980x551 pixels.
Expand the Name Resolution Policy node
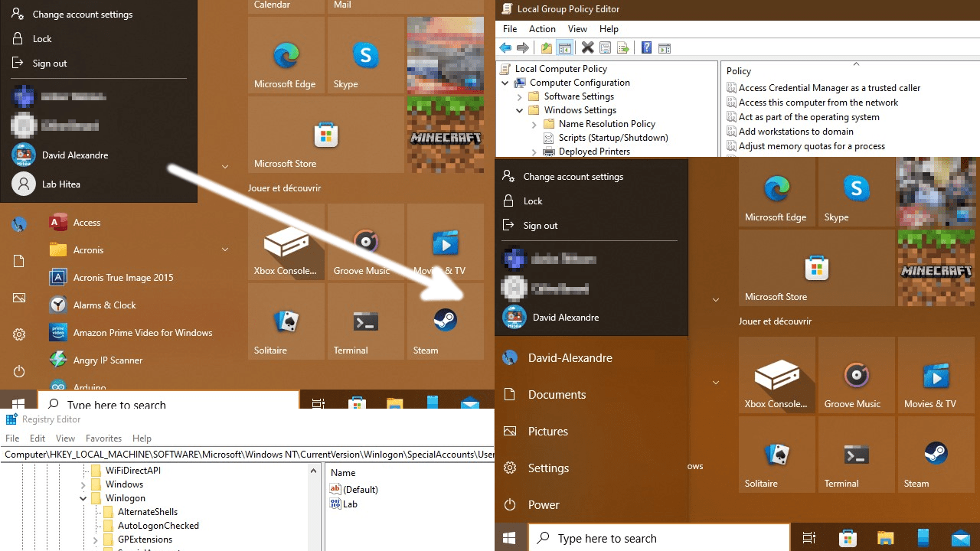coord(534,124)
